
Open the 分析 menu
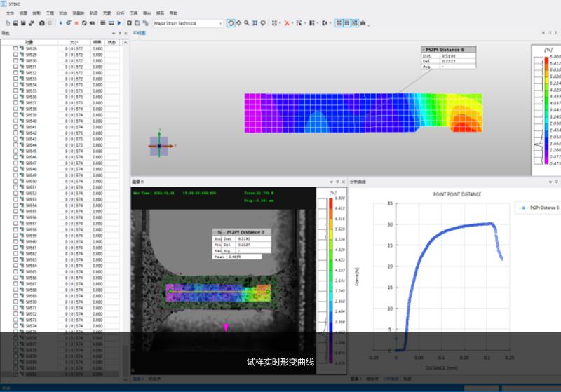120,13
